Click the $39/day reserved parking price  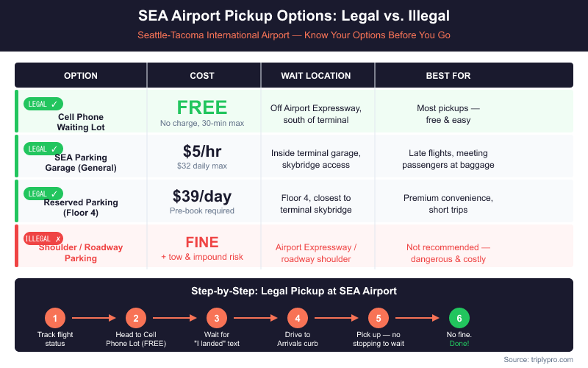point(202,196)
